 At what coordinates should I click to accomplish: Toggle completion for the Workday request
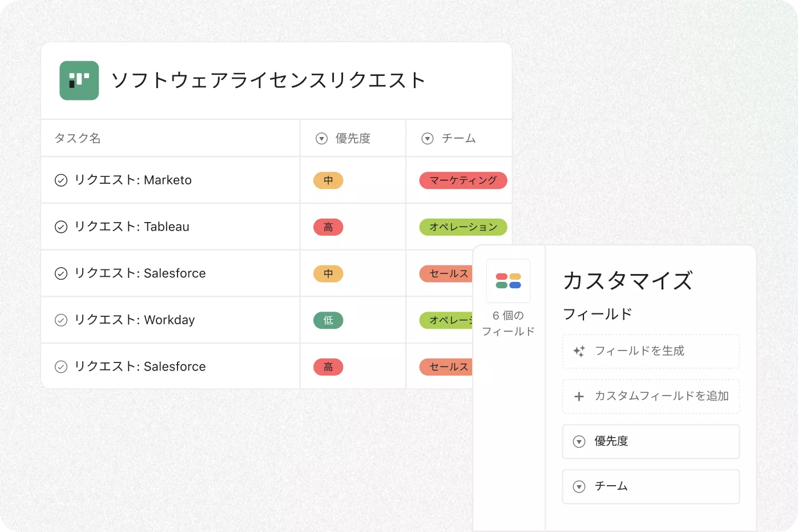[61, 320]
